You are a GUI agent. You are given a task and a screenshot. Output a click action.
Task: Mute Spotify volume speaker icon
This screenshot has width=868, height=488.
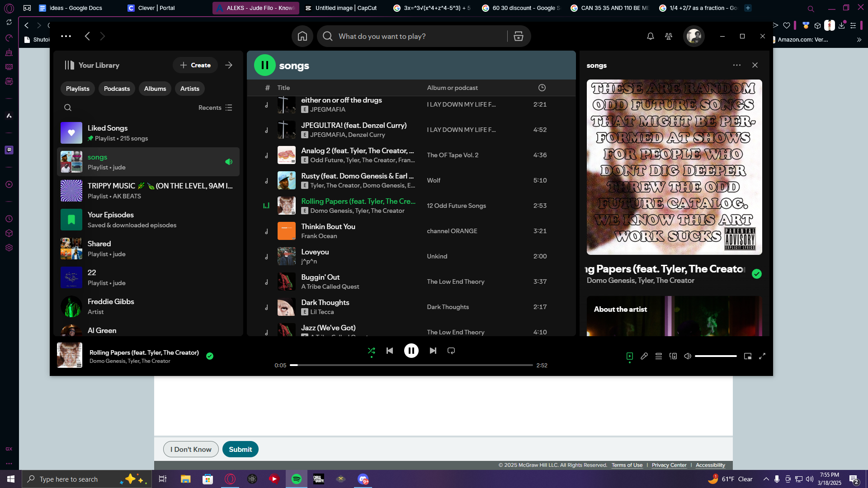tap(688, 356)
